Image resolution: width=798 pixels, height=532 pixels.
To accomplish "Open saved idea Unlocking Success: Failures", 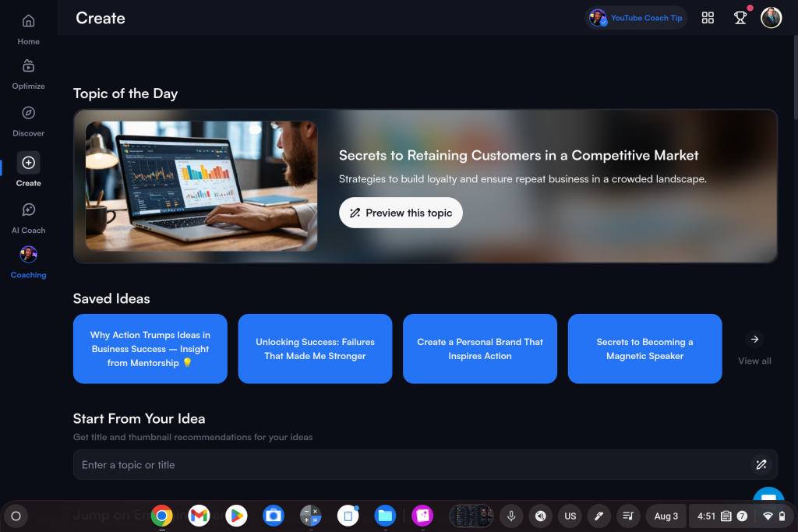I will coord(315,349).
